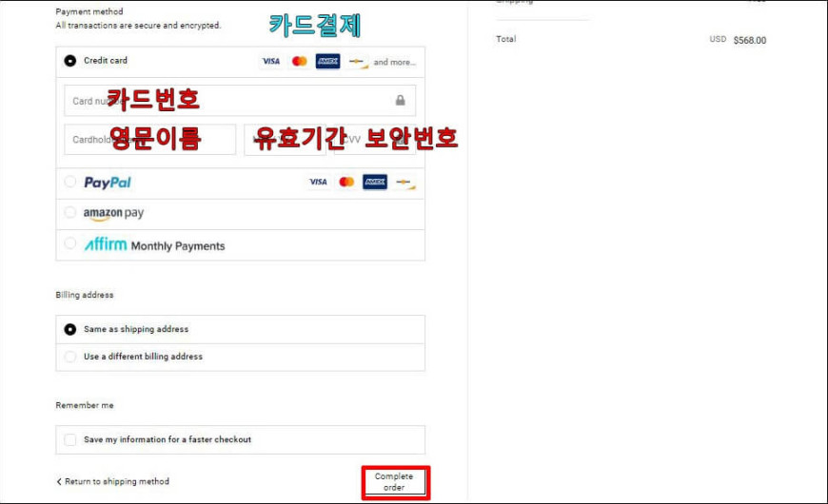Viewport: 828px width, 504px height.
Task: Focus the Cardholder name field
Action: tap(150, 140)
